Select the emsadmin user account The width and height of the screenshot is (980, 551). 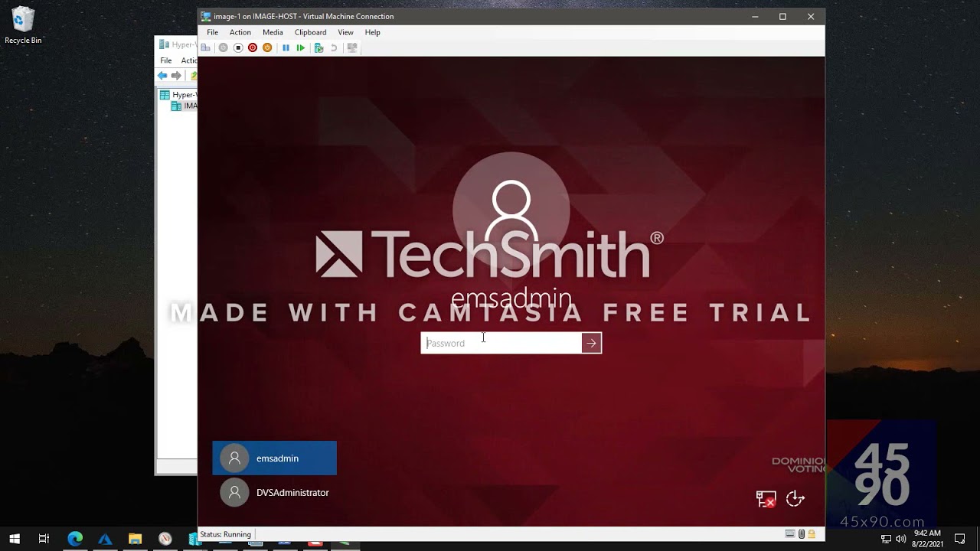274,458
